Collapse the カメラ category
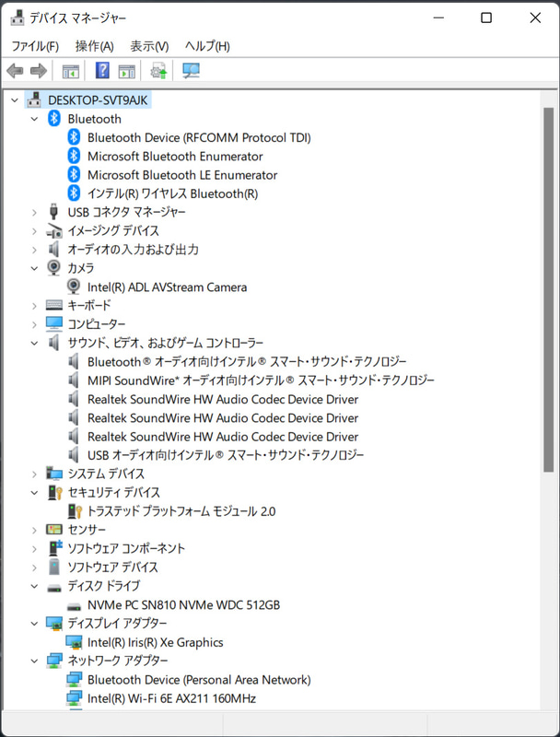560x737 pixels. (34, 268)
